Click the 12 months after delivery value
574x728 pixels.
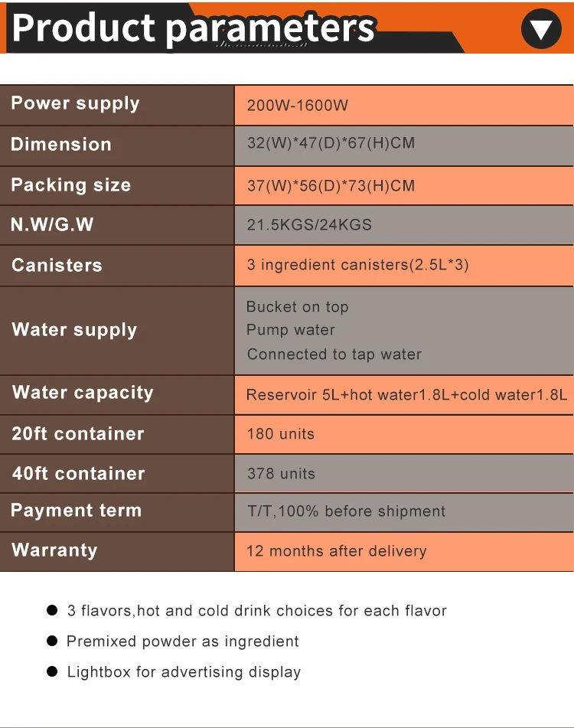click(x=336, y=551)
